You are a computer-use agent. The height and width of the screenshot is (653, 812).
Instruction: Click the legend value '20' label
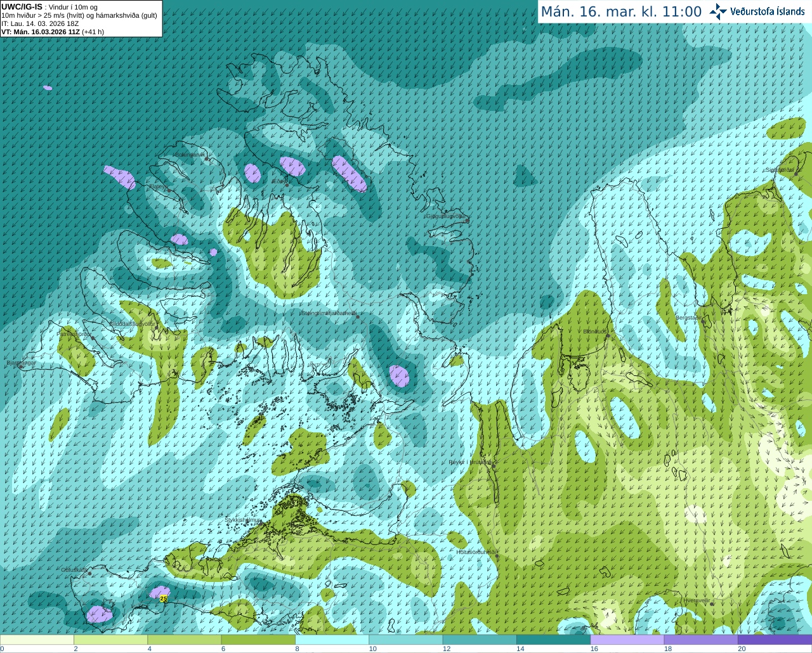pyautogui.click(x=742, y=649)
